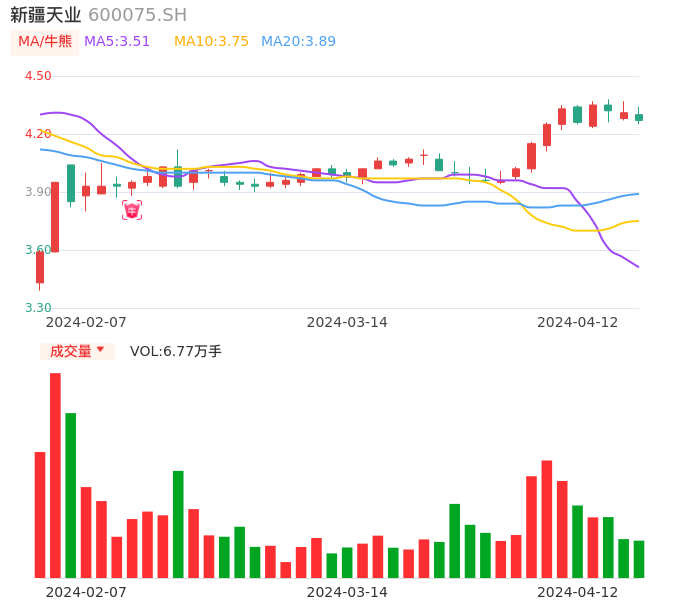
Task: Select the last green candlestick on right
Action: click(x=639, y=117)
